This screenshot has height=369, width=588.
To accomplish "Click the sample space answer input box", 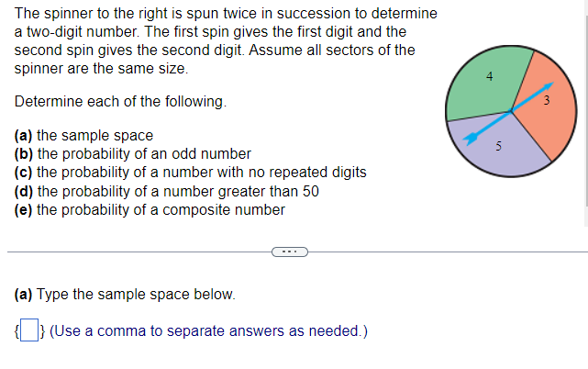I will point(29,330).
